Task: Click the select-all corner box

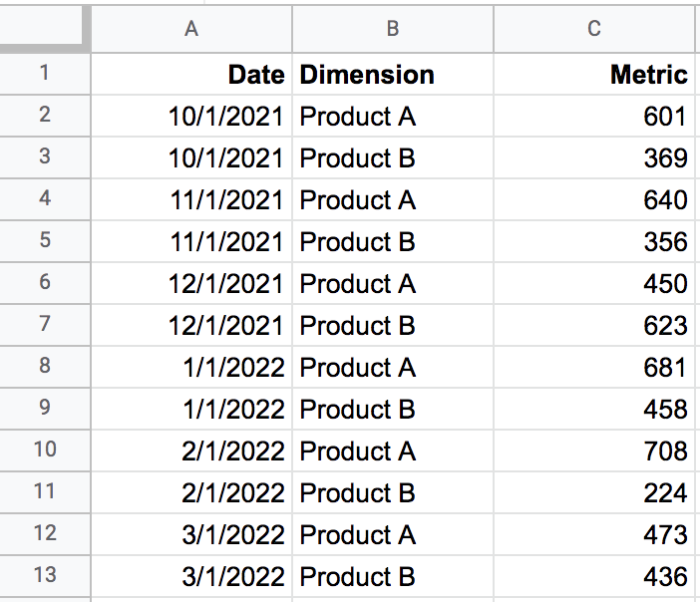Action: (45, 28)
